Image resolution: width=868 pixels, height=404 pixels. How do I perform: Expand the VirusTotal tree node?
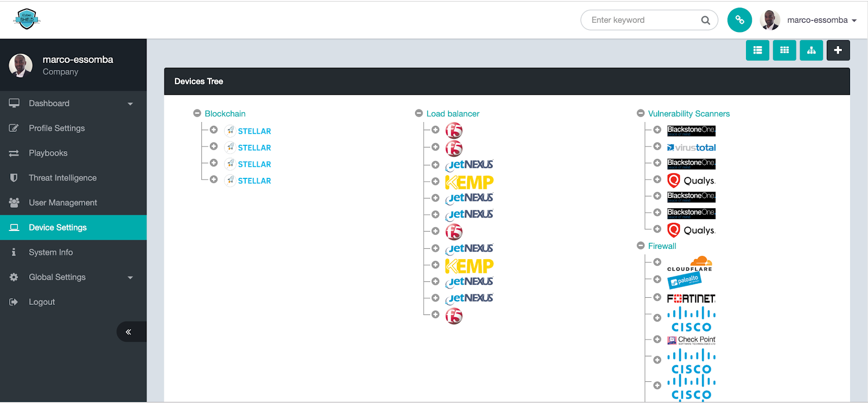pos(657,146)
